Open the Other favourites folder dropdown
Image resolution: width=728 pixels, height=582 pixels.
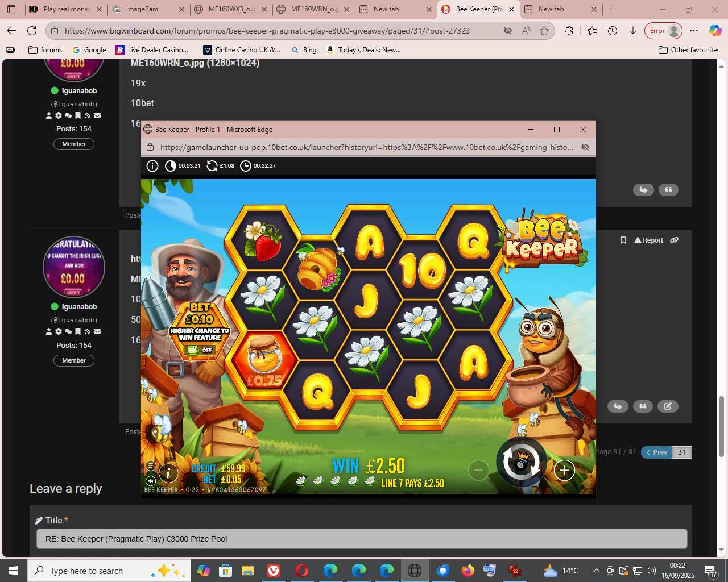point(689,50)
